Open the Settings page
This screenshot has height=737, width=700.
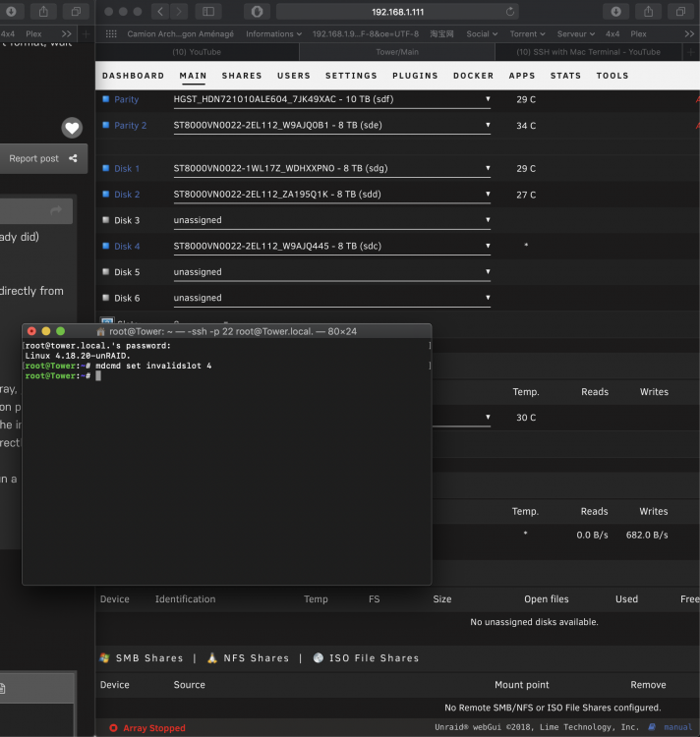pyautogui.click(x=351, y=76)
